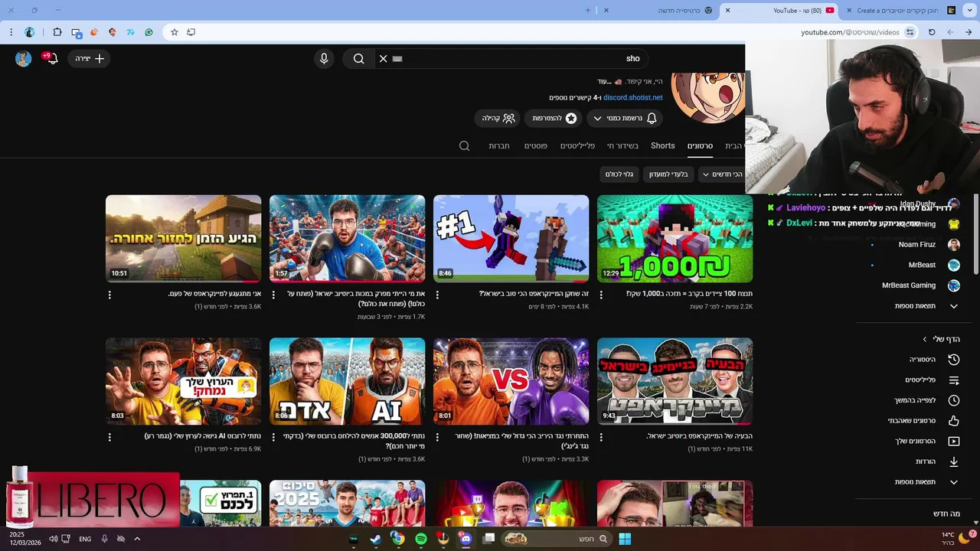The height and width of the screenshot is (551, 980).
Task: Open the boxing ring video thumbnail
Action: tap(347, 239)
